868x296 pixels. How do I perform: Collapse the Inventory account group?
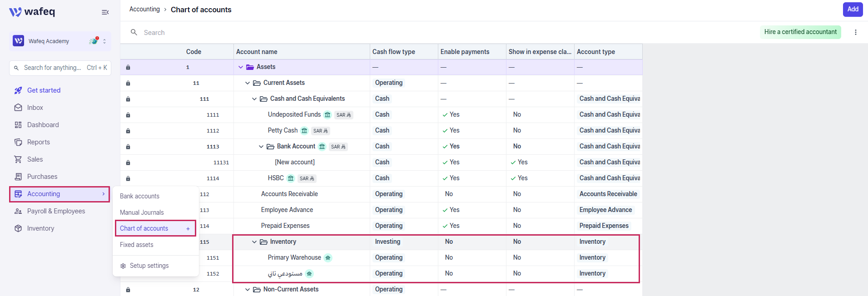pyautogui.click(x=254, y=242)
